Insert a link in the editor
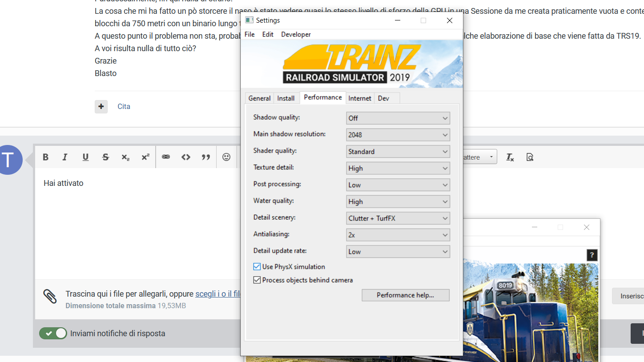 point(166,157)
